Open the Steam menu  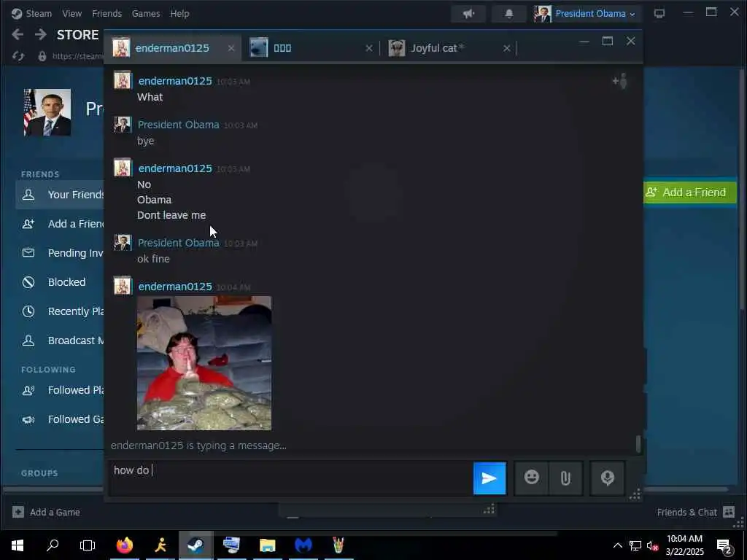32,13
